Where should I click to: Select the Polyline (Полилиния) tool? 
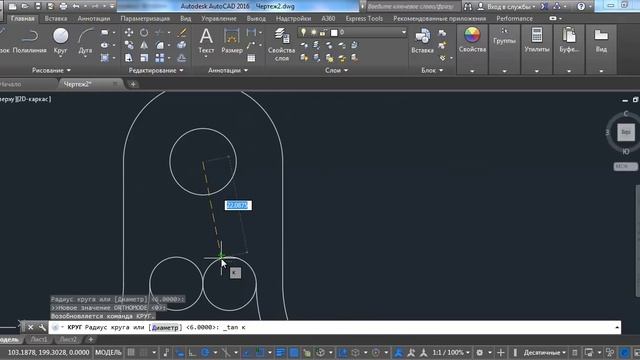[x=29, y=41]
